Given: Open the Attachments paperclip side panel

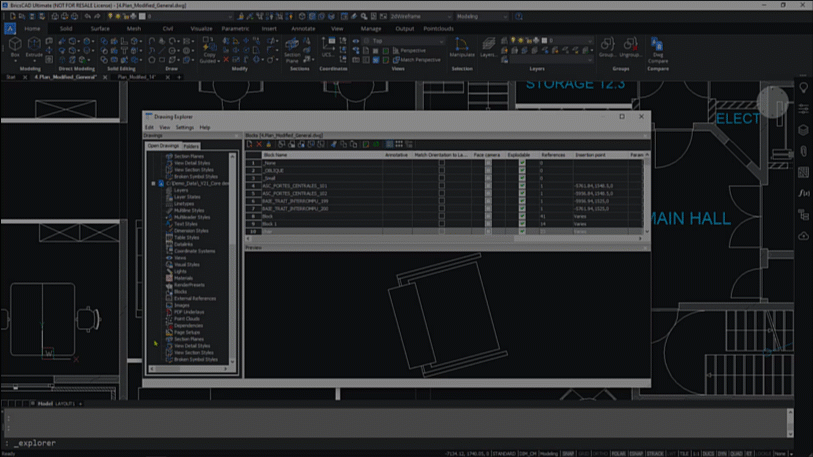Looking at the screenshot, I should [x=803, y=151].
